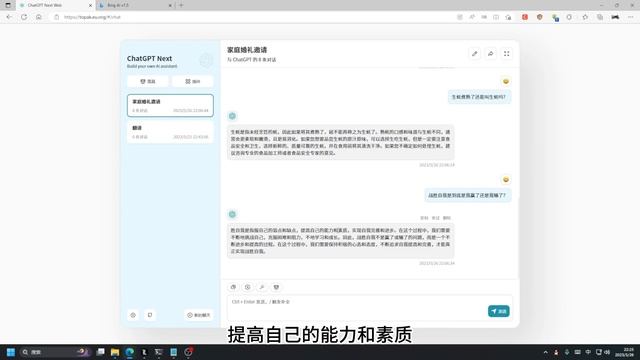Image resolution: width=640 pixels, height=360 pixels.
Task: Click the theme toggle icon above input
Action: [247, 287]
